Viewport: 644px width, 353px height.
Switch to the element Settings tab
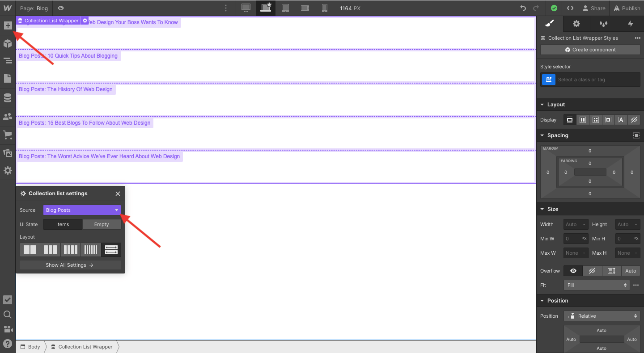coord(576,24)
